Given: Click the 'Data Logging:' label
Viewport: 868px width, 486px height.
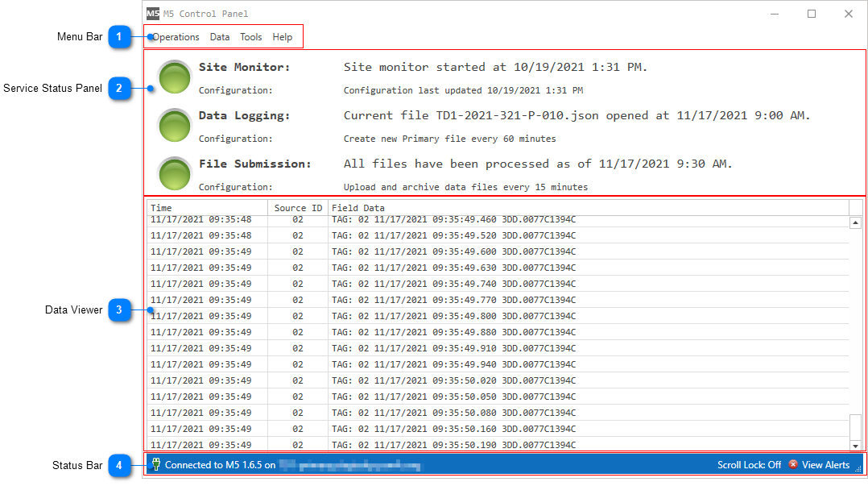Looking at the screenshot, I should 244,115.
